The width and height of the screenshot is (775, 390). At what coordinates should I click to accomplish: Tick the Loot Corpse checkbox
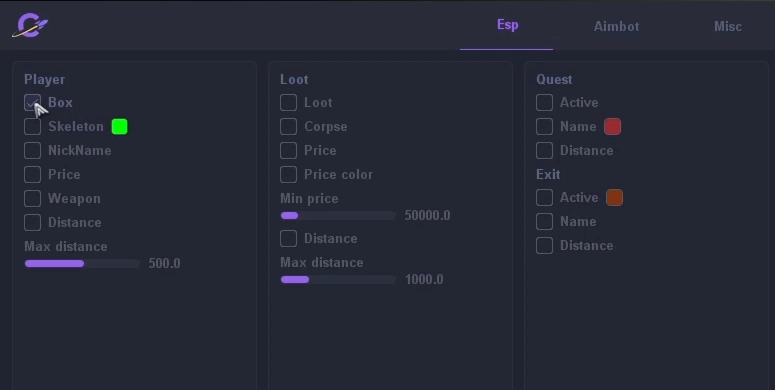coord(289,127)
